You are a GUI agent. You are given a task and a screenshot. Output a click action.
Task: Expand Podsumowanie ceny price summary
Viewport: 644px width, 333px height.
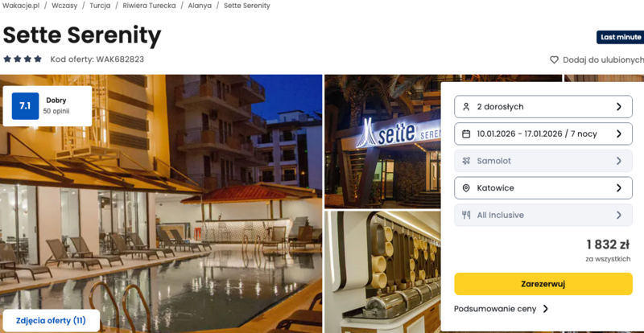pyautogui.click(x=501, y=309)
